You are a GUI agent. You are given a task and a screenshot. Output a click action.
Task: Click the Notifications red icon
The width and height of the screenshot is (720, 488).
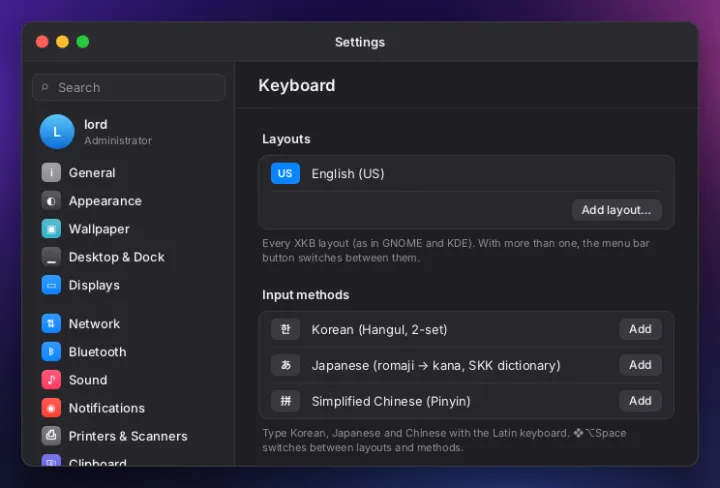[51, 408]
